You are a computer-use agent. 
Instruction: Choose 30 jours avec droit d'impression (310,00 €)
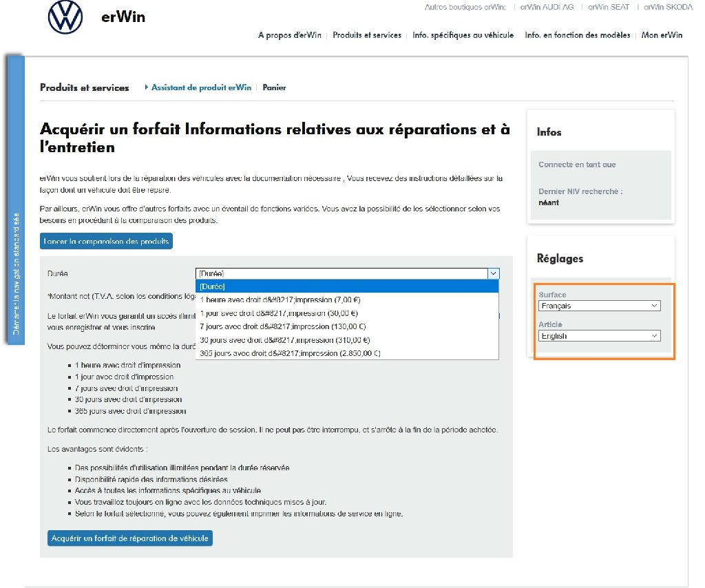(347, 340)
